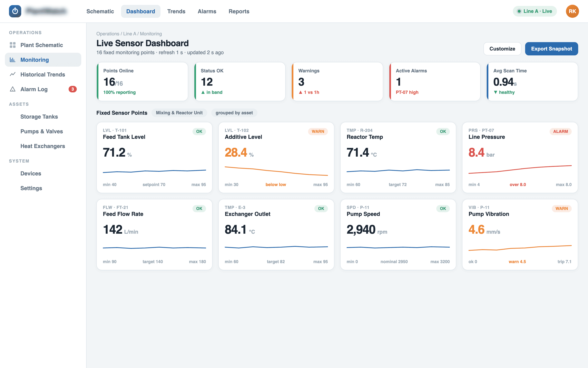
Task: Click the Operations breadcrumb link
Action: [108, 34]
